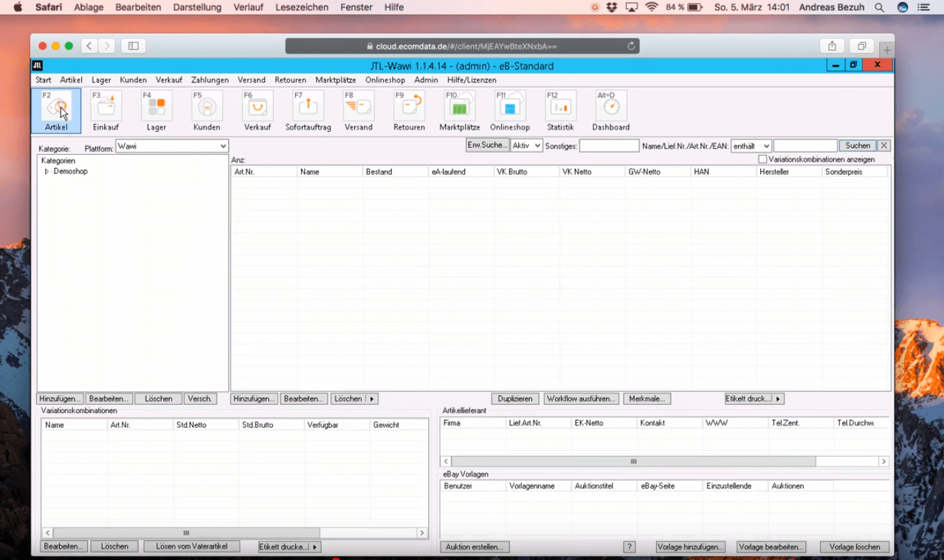
Task: Click the Sonstiges input field
Action: click(x=609, y=146)
